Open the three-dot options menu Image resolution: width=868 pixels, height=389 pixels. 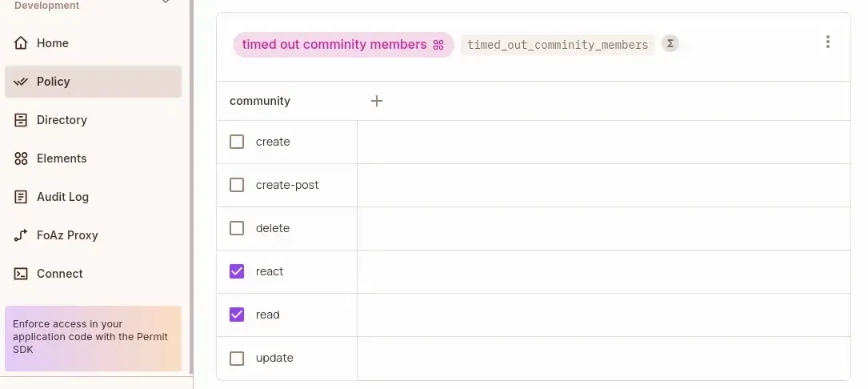(828, 42)
